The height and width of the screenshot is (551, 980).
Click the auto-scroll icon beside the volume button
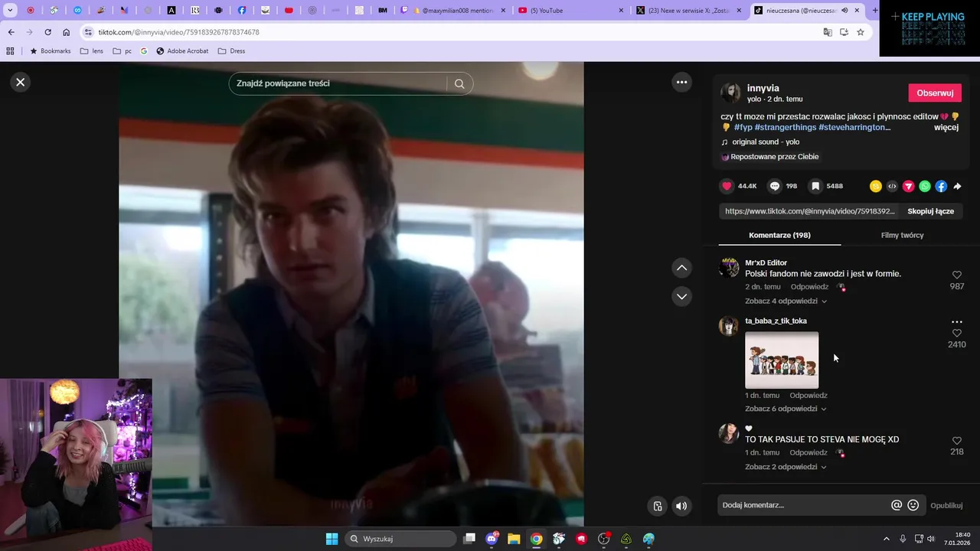[658, 506]
